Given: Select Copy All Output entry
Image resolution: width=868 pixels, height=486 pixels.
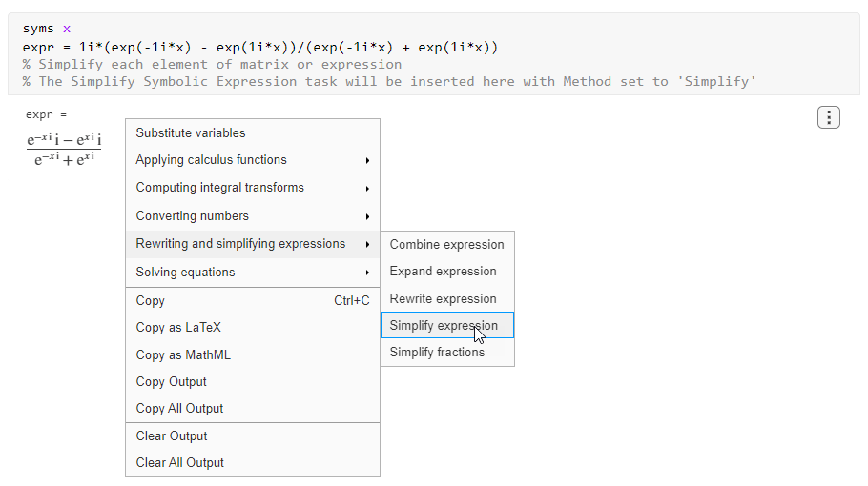Looking at the screenshot, I should [x=179, y=409].
